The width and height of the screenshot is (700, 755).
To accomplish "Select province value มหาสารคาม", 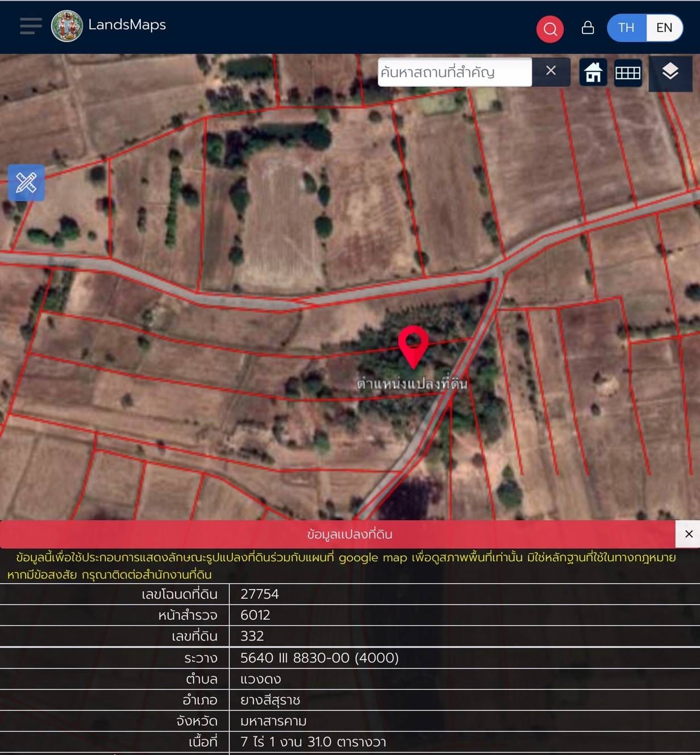I will point(273,721).
